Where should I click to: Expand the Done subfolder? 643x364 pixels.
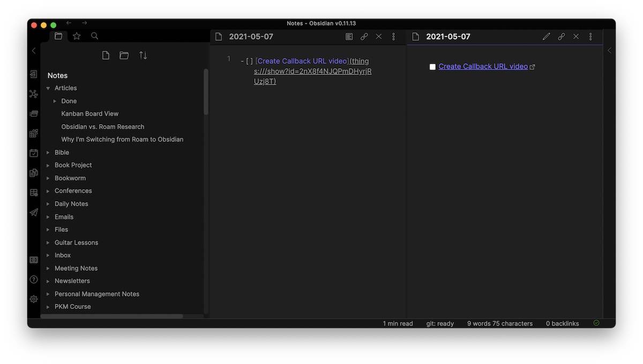(x=55, y=101)
